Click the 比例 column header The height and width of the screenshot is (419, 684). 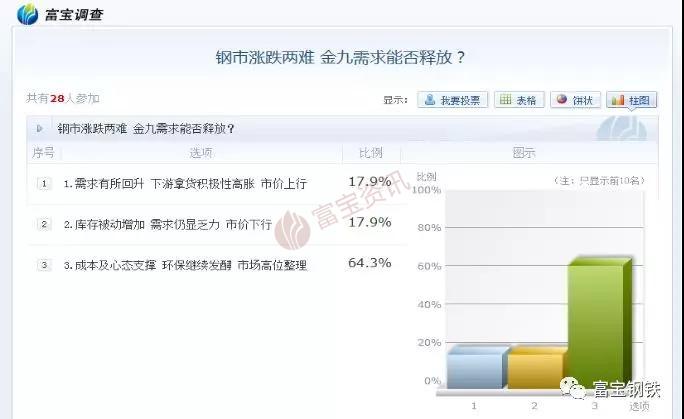pos(369,153)
